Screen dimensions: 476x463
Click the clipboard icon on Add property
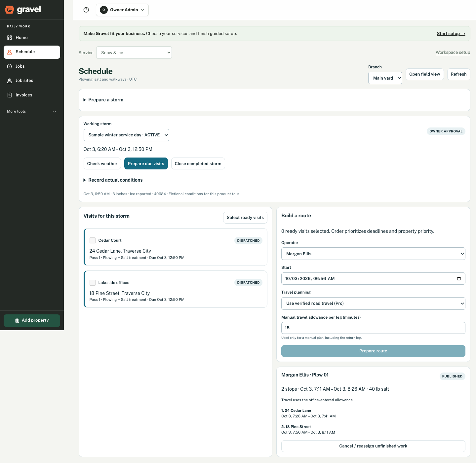[x=17, y=321]
